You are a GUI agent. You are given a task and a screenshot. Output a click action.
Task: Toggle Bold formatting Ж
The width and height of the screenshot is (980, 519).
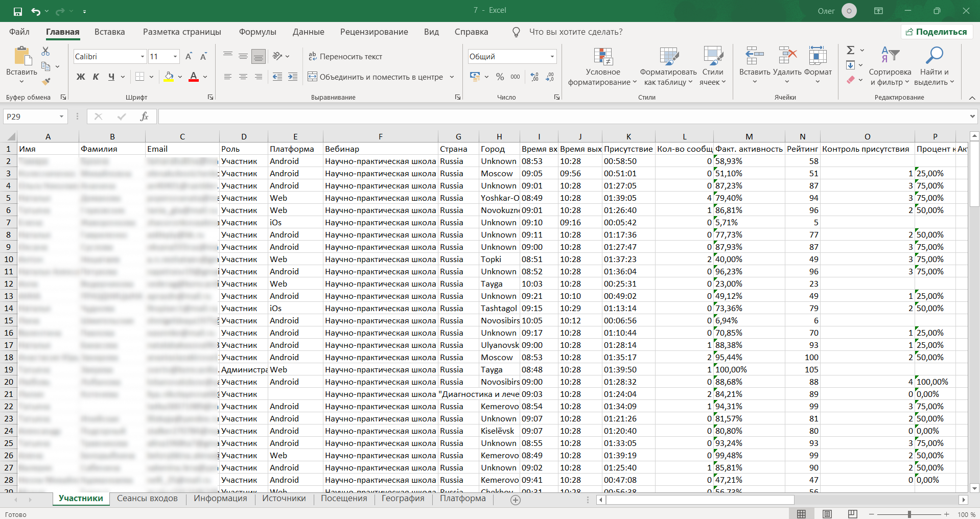point(81,77)
